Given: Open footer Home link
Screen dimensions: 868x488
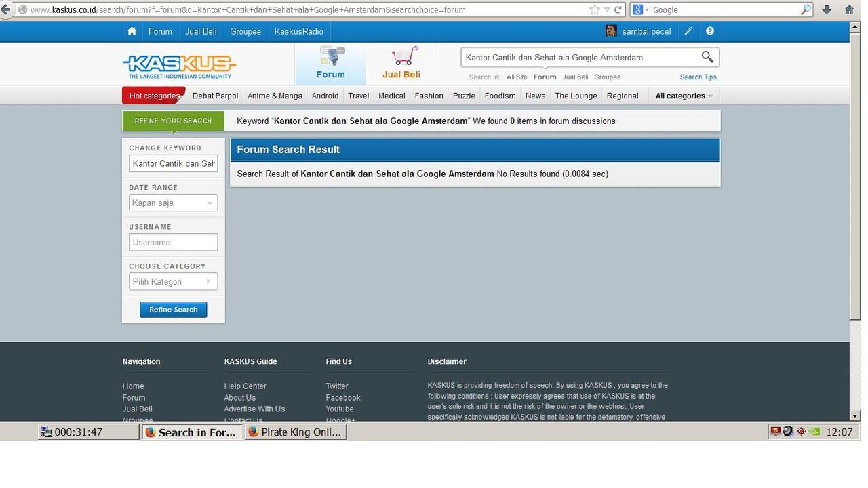Looking at the screenshot, I should (133, 386).
